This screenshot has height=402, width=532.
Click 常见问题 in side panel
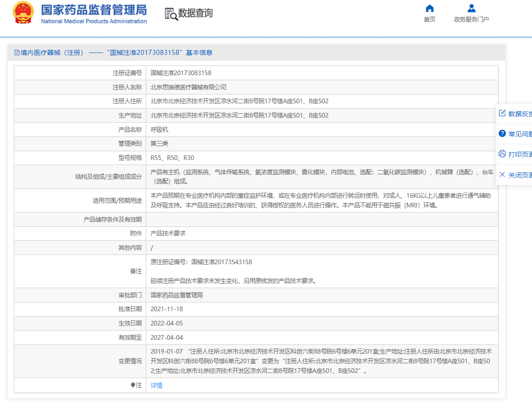tap(520, 134)
